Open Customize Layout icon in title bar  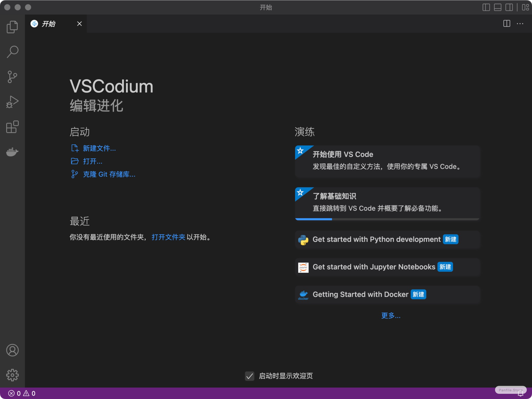[x=525, y=7]
